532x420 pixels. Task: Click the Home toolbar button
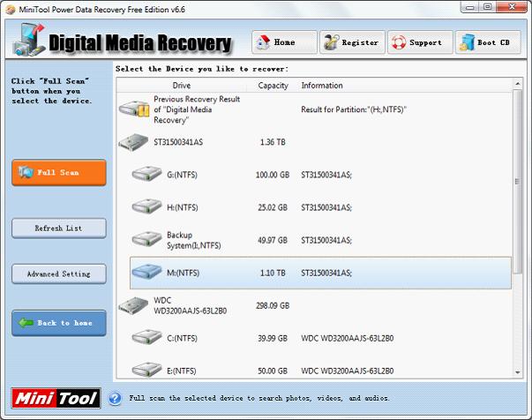pos(284,42)
